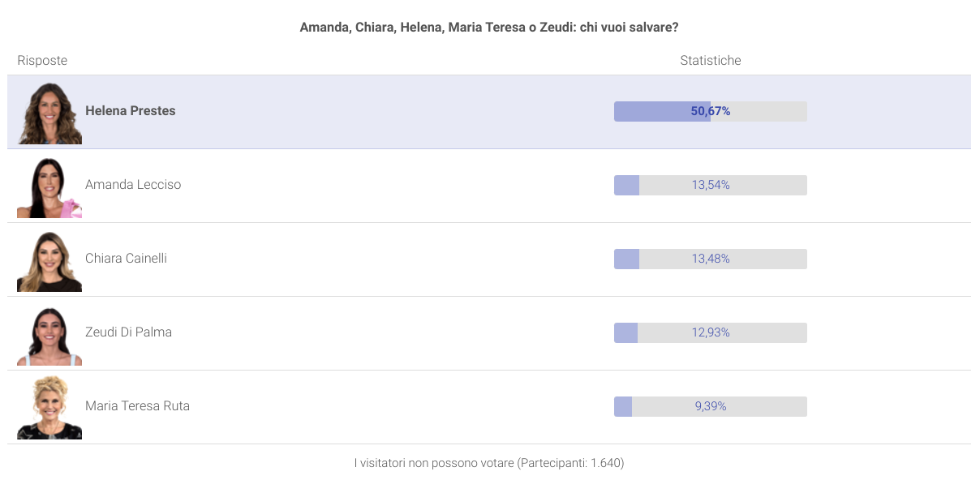Click Zeudi Di Palma's portrait photo
The height and width of the screenshot is (480, 980).
pos(49,333)
